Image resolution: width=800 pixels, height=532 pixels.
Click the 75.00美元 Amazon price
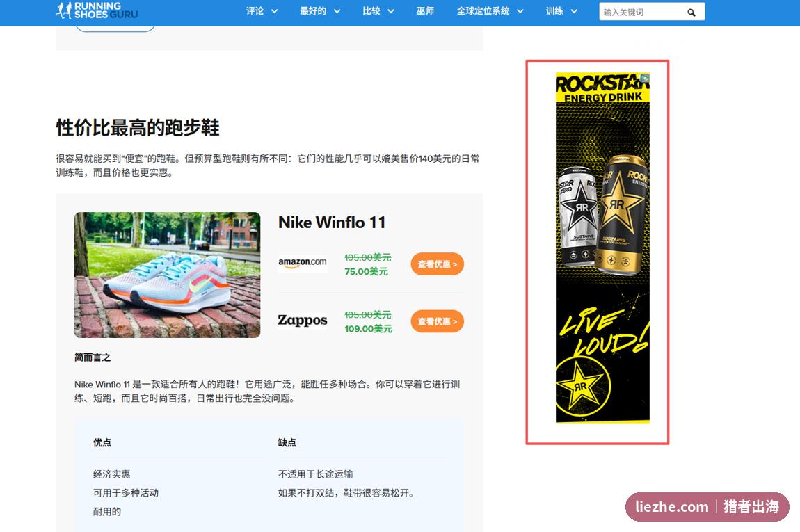366,271
